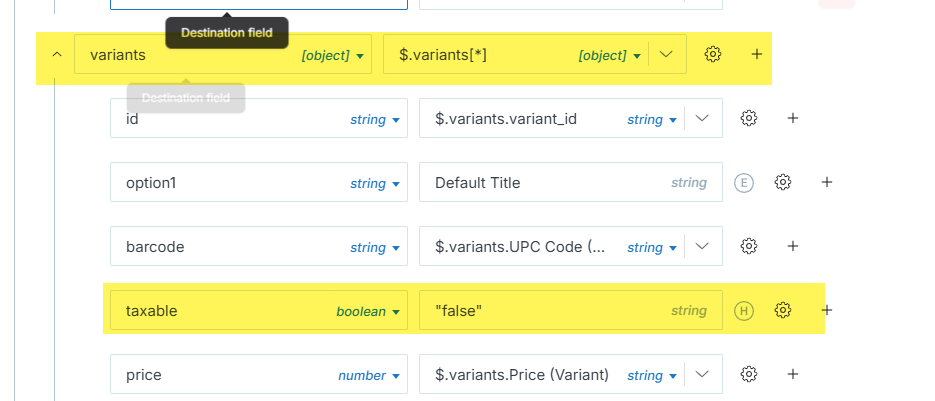The image size is (935, 401).
Task: Open price number type dropdown
Action: [368, 375]
